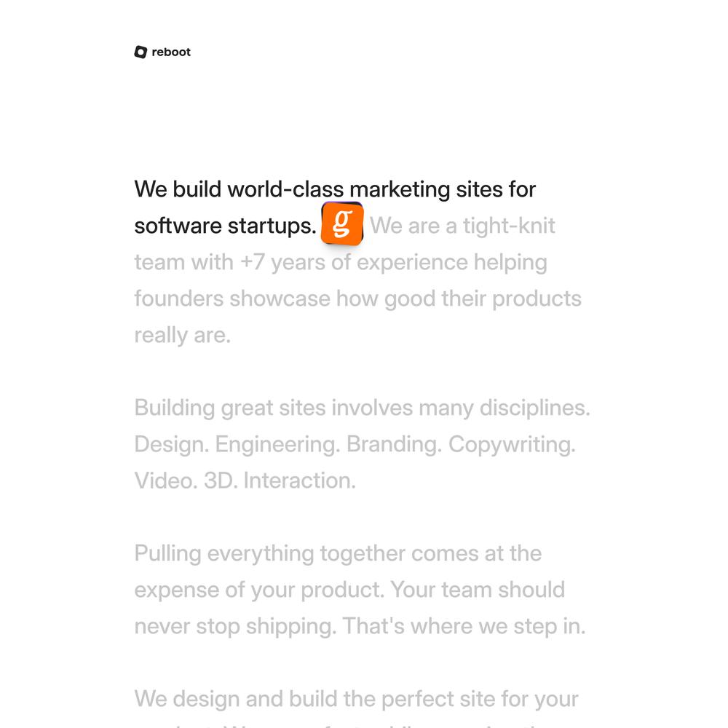The height and width of the screenshot is (728, 728).
Task: Click the word "Engineering." in the disciplines list
Action: pos(277,444)
